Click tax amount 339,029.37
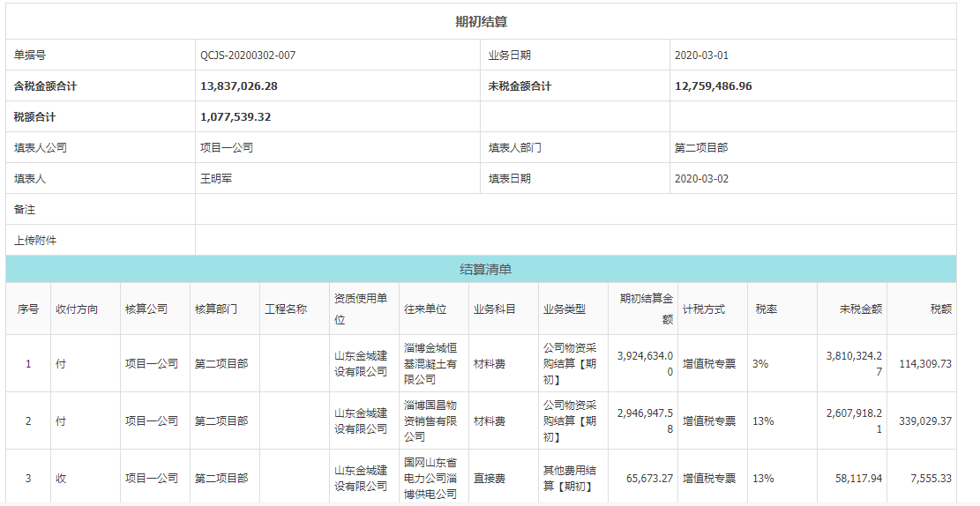Image resolution: width=980 pixels, height=506 pixels. coord(925,421)
